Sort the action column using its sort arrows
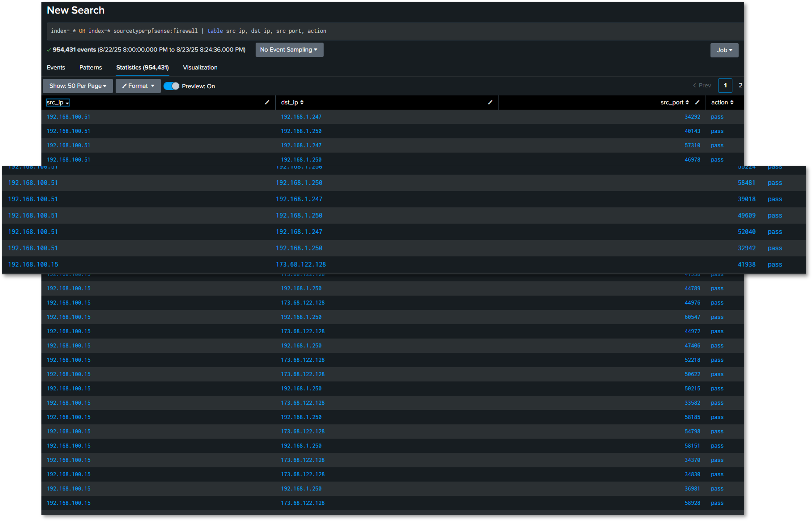Image resolution: width=812 pixels, height=521 pixels. (732, 102)
